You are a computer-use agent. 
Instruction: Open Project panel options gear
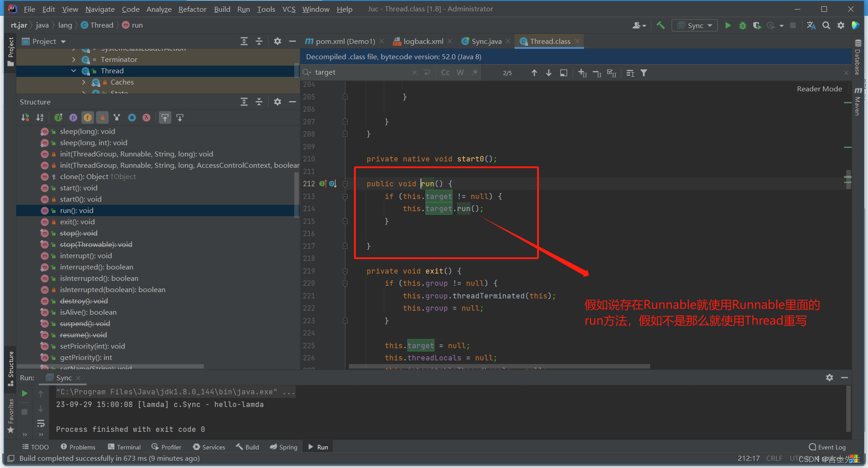[x=278, y=41]
